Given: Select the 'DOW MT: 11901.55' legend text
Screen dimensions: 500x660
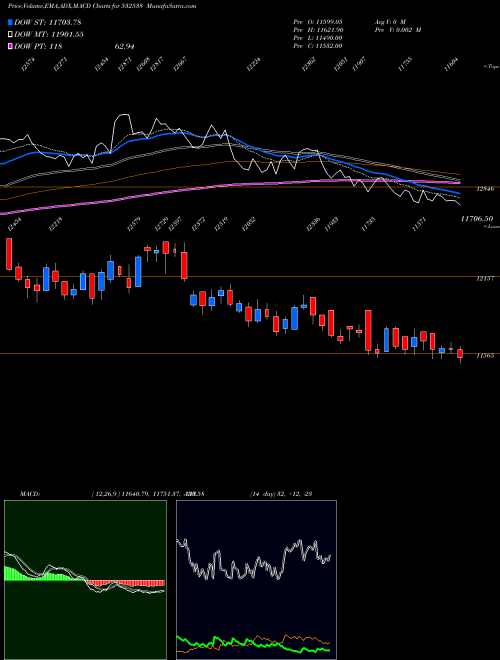Looking at the screenshot, I should (x=49, y=35).
